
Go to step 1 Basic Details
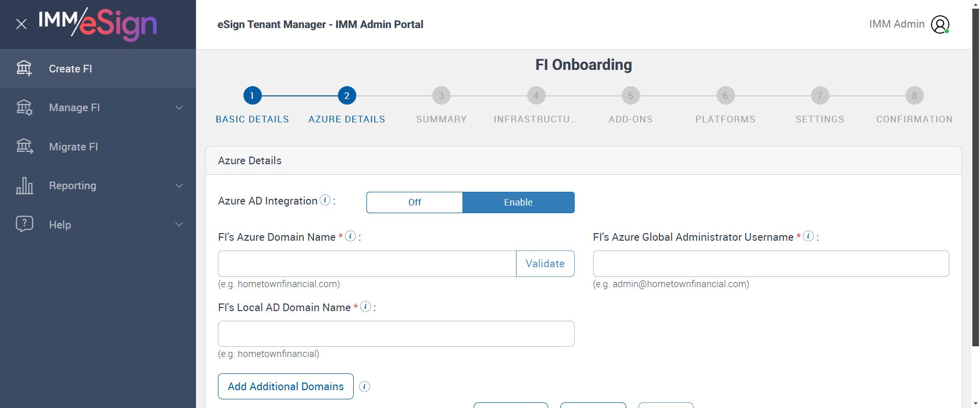point(252,96)
